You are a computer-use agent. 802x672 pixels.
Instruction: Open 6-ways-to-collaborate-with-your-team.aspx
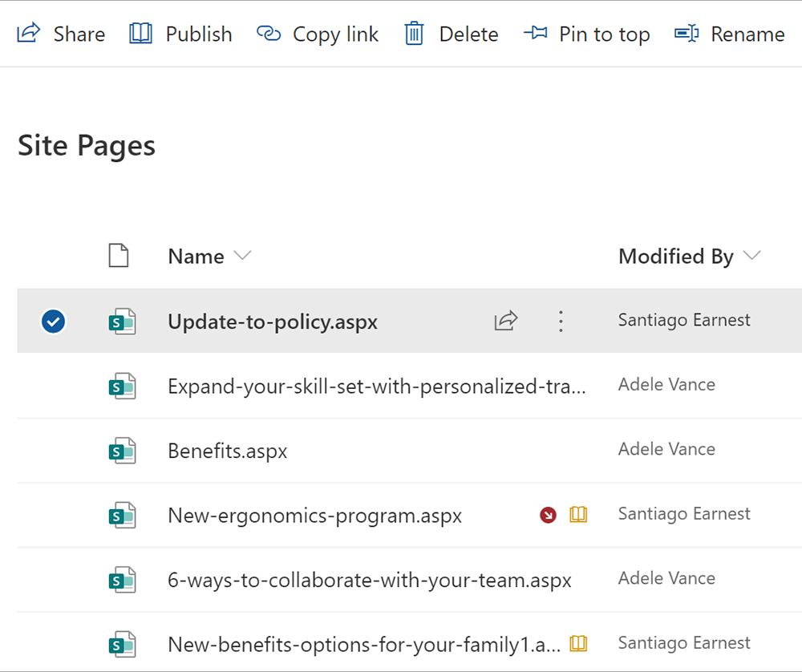pyautogui.click(x=369, y=580)
